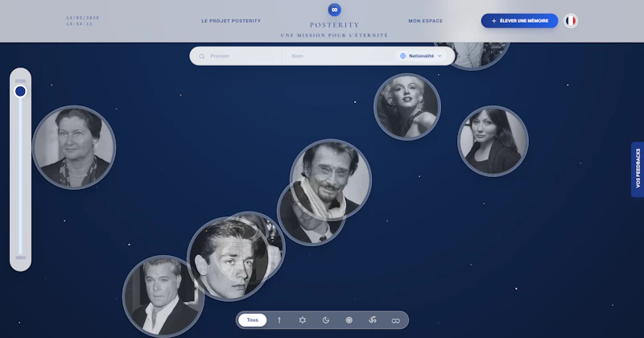Open the young man in profile portrait
The image size is (644, 338).
[x=229, y=259]
